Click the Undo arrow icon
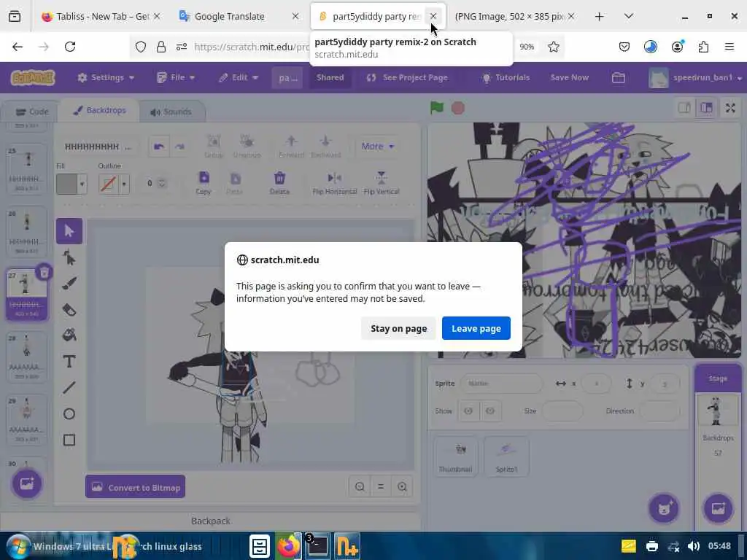This screenshot has width=747, height=560. (158, 146)
